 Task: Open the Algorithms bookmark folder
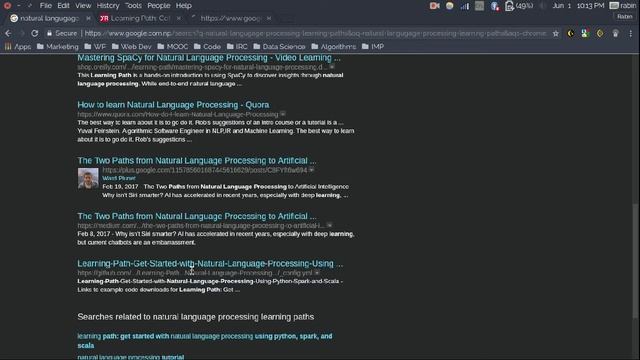tap(333, 47)
